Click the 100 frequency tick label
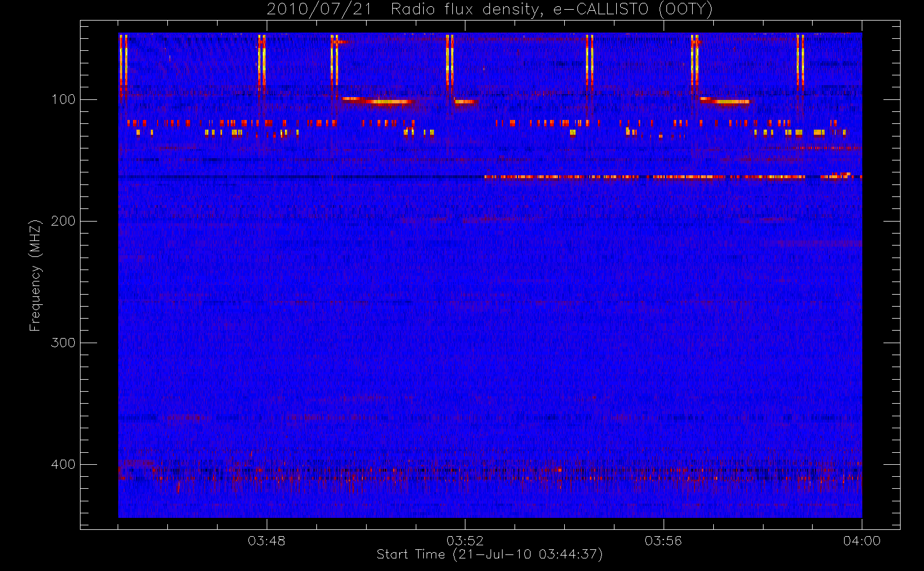Screen dimensions: 924x571 coord(63,99)
